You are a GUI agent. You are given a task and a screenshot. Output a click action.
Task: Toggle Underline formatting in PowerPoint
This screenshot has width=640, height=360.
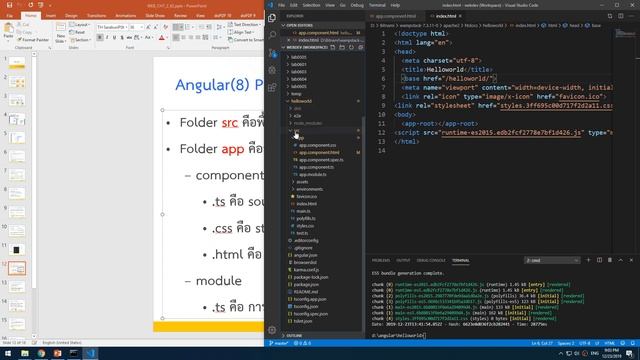(x=114, y=38)
